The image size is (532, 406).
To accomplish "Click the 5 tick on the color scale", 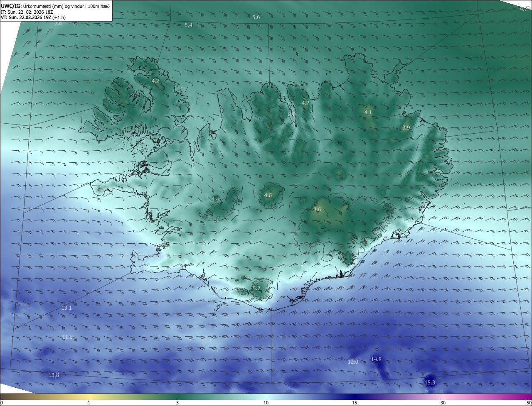I will point(177,403).
